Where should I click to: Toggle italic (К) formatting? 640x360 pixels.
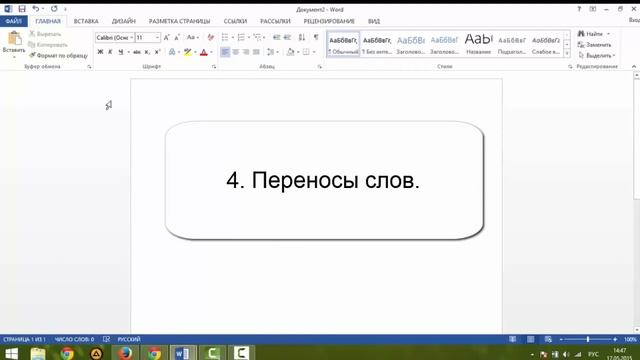pyautogui.click(x=110, y=52)
